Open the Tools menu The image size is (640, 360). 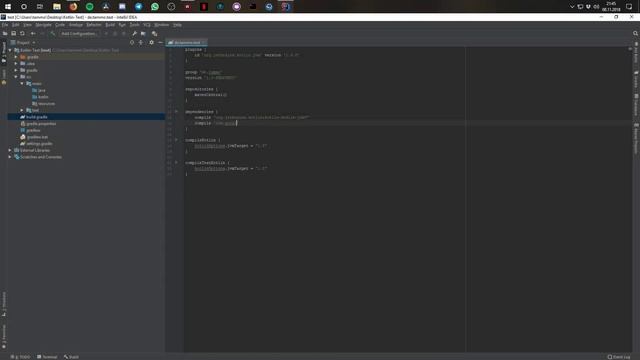134,25
